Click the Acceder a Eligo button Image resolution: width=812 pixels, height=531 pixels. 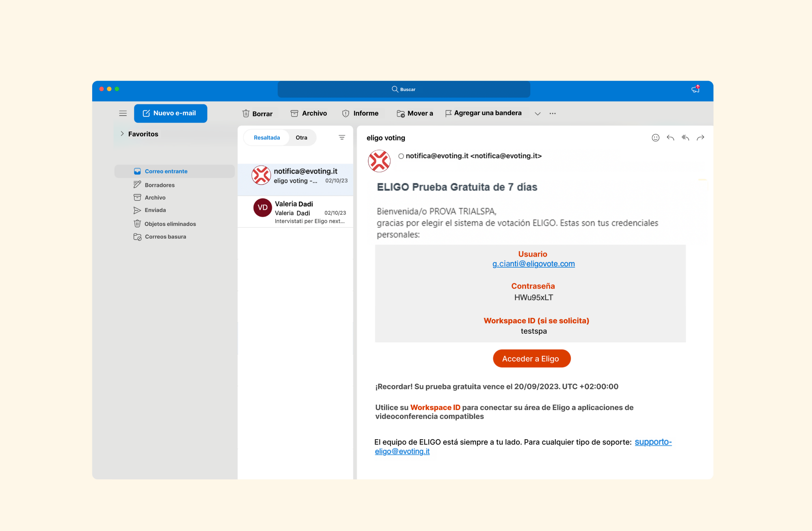(531, 358)
